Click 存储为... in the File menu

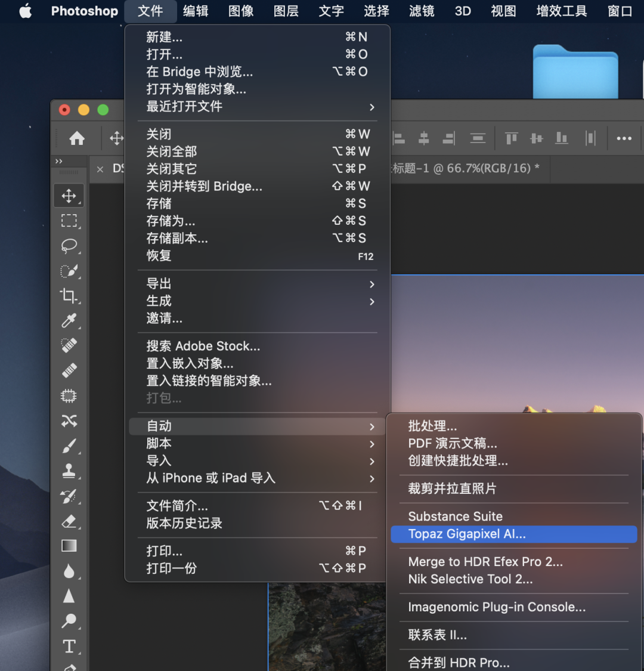171,221
